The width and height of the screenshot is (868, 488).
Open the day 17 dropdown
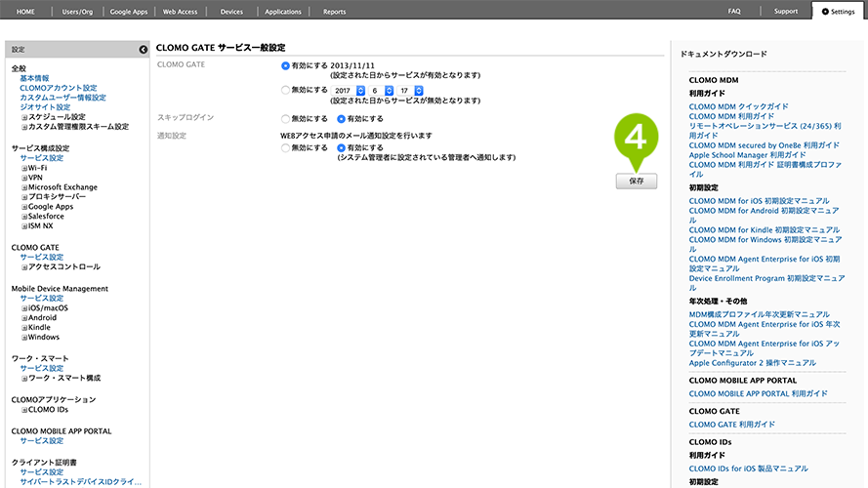[x=411, y=90]
